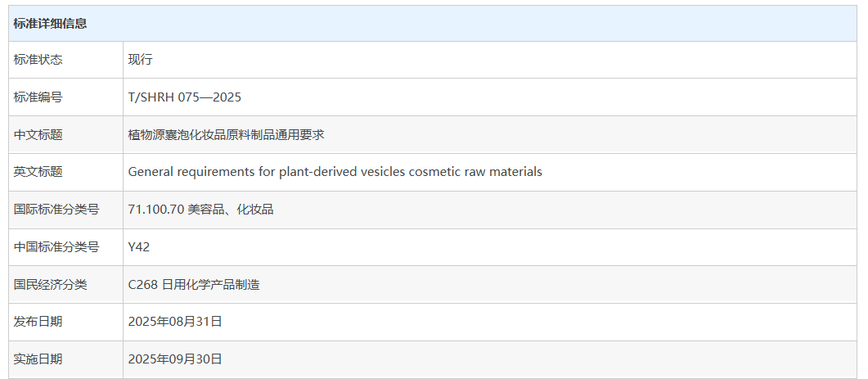Click the English title General requirements text
868x379 pixels.
(335, 172)
